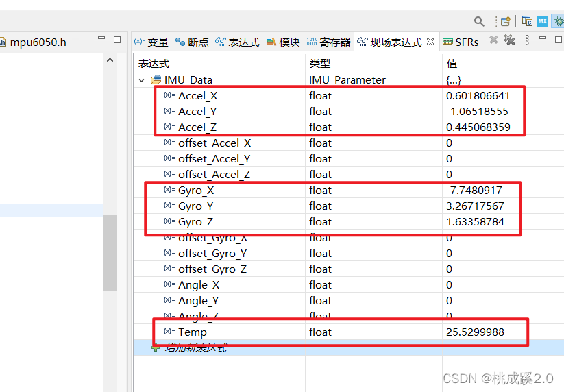Collapse the IMU_Data tree node
Viewport: 564px width, 392px height.
[142, 80]
